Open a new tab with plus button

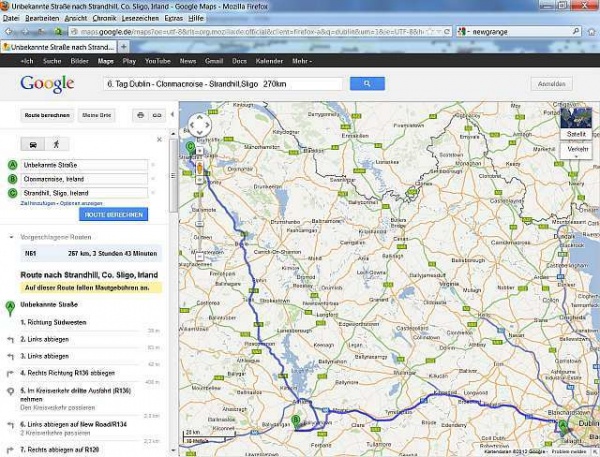point(124,47)
